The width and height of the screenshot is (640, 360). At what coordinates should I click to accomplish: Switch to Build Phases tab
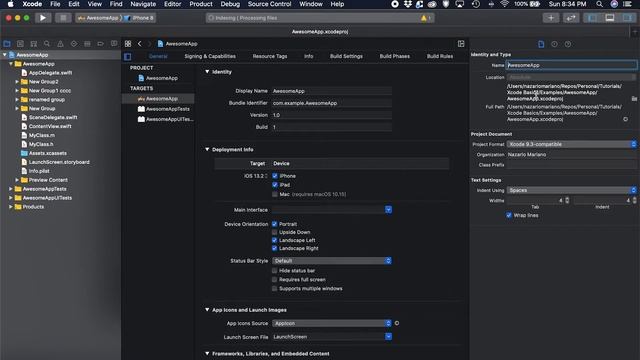click(395, 56)
